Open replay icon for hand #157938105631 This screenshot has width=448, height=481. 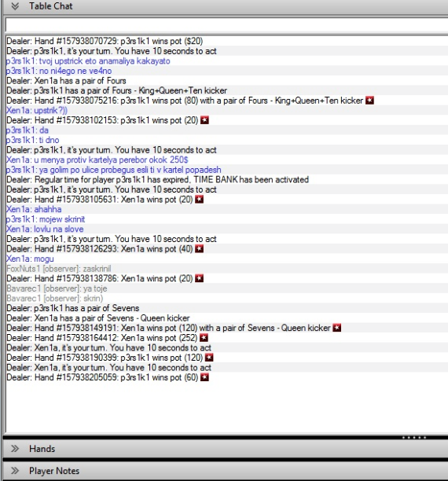(x=199, y=200)
